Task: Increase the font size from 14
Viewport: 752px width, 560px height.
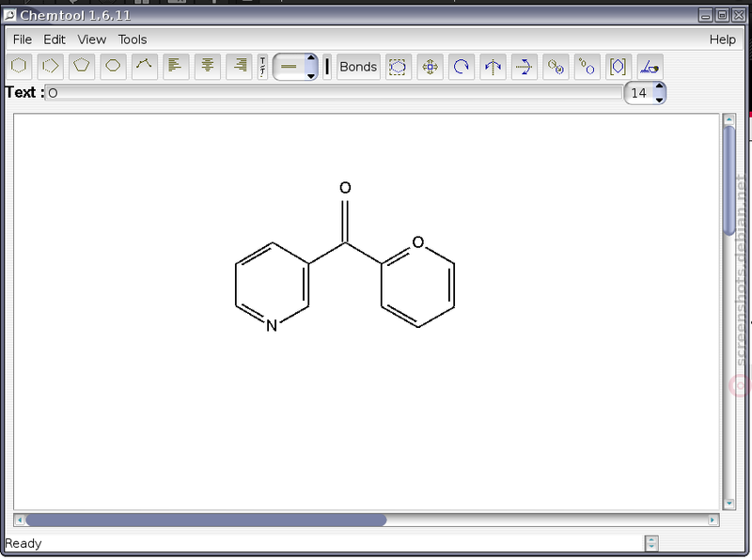Action: click(x=660, y=86)
